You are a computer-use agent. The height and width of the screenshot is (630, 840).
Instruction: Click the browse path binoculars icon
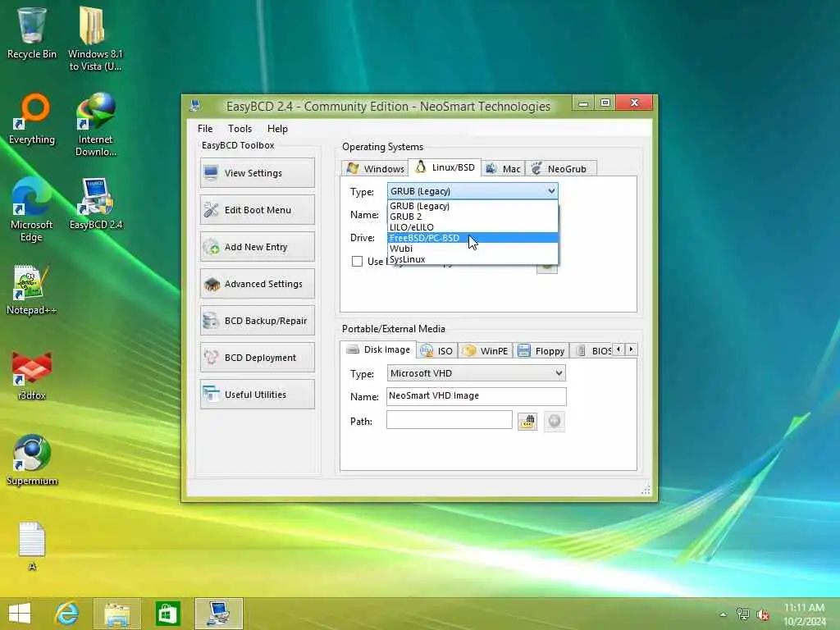coord(527,421)
